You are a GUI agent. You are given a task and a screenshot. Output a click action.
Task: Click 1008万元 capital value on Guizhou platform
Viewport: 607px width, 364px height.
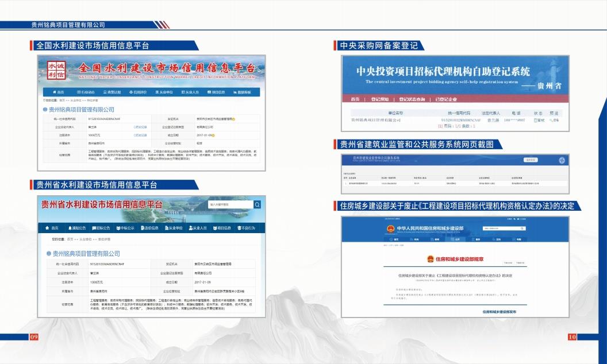97,282
